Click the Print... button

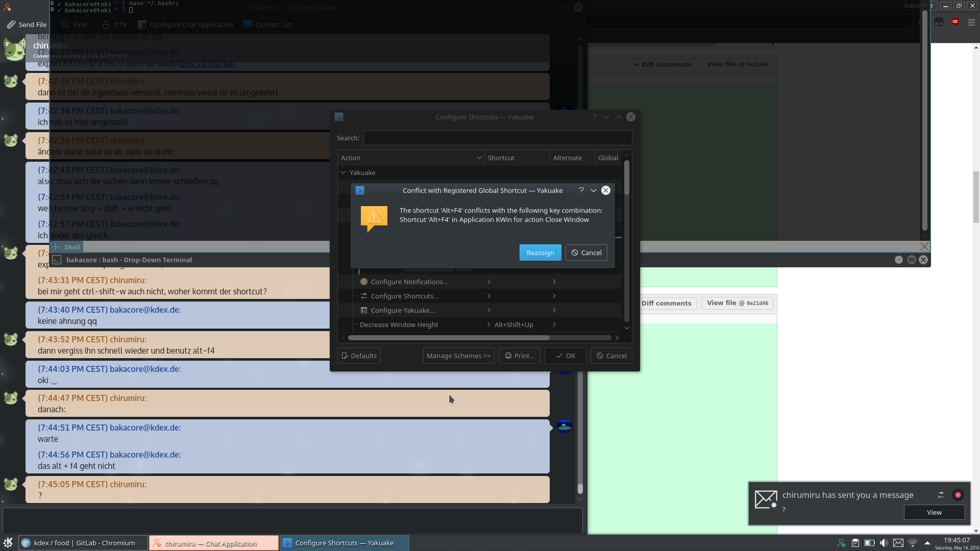point(519,356)
